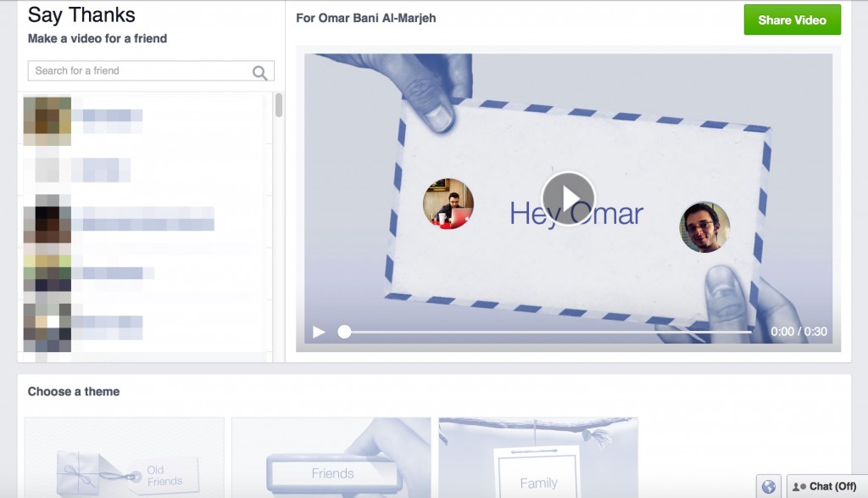
Task: Select the Old Friends theme
Action: click(x=125, y=457)
